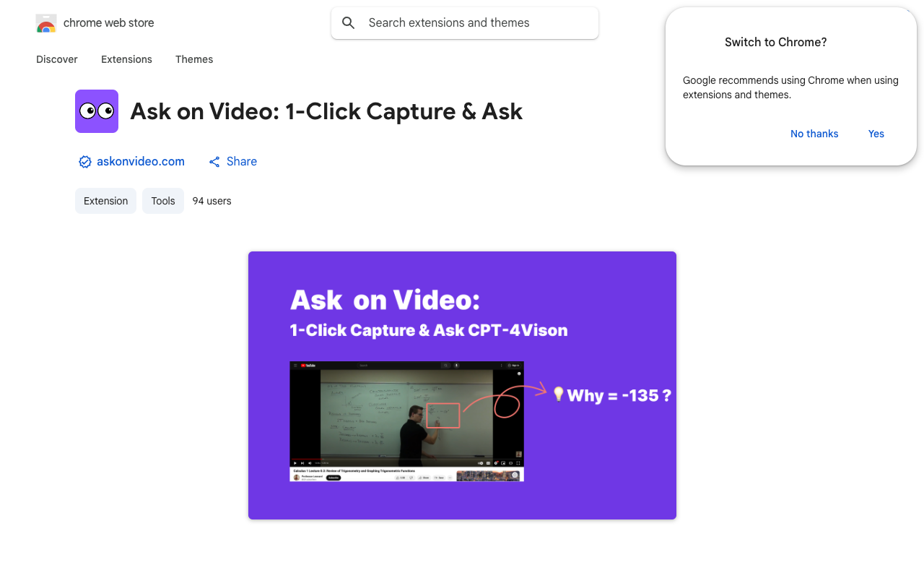
Task: Click the "Switch to Chrome?" dialog title
Action: pos(776,42)
